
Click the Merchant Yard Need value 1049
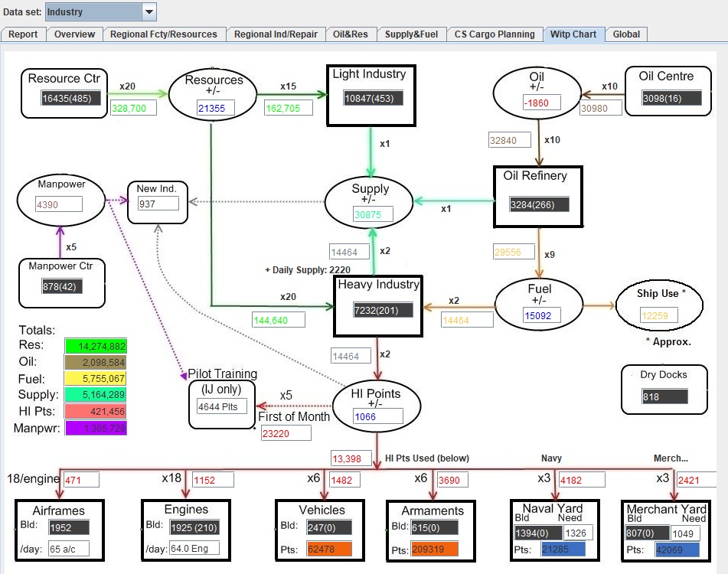[685, 533]
